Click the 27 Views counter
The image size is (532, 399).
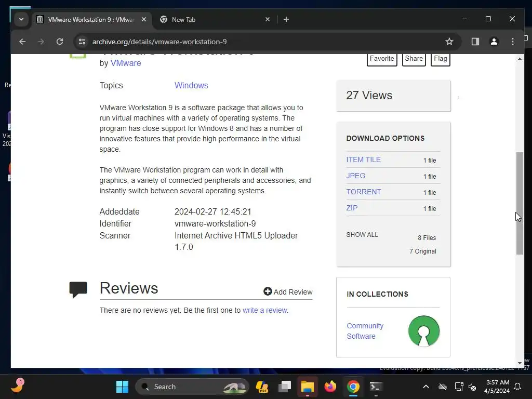point(369,96)
